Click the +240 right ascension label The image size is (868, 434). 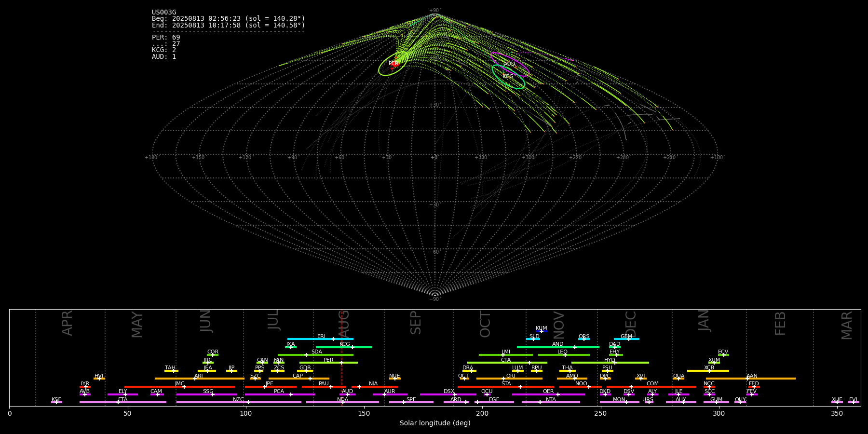623,158
